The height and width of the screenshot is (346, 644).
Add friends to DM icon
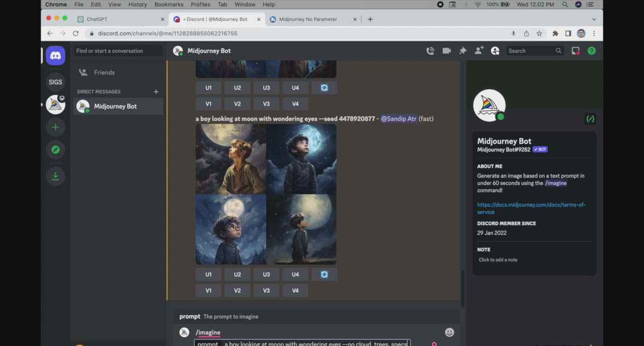[x=479, y=50]
